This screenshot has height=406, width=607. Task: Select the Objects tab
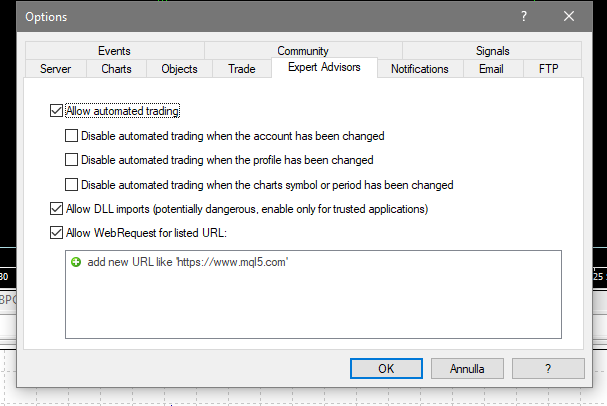[x=179, y=69]
